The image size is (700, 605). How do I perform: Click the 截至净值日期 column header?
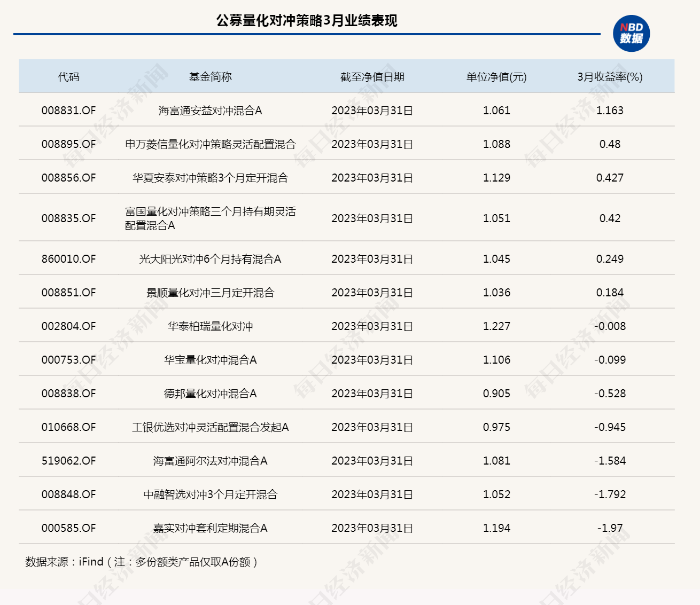(x=372, y=77)
